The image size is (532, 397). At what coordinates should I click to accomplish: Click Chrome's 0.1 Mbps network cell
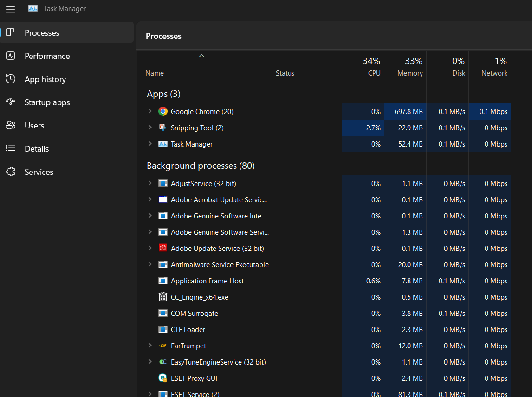tap(490, 111)
